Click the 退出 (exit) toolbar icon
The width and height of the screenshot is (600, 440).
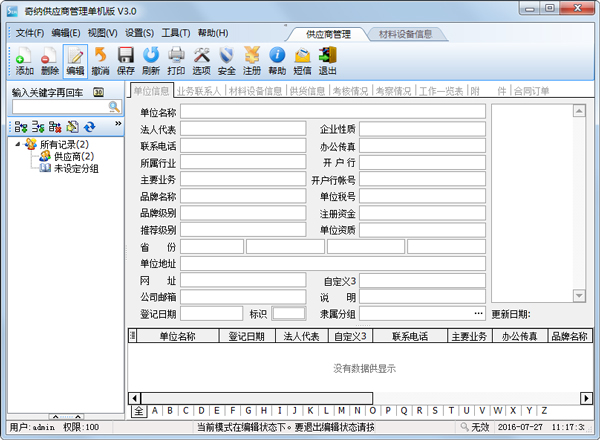coord(328,61)
